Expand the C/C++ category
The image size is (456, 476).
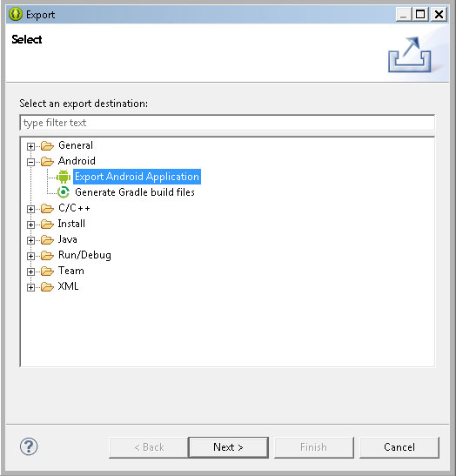coord(30,209)
